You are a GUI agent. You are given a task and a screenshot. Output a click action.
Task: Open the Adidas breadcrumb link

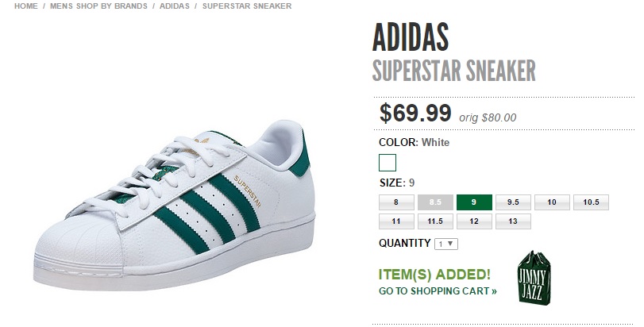[174, 6]
